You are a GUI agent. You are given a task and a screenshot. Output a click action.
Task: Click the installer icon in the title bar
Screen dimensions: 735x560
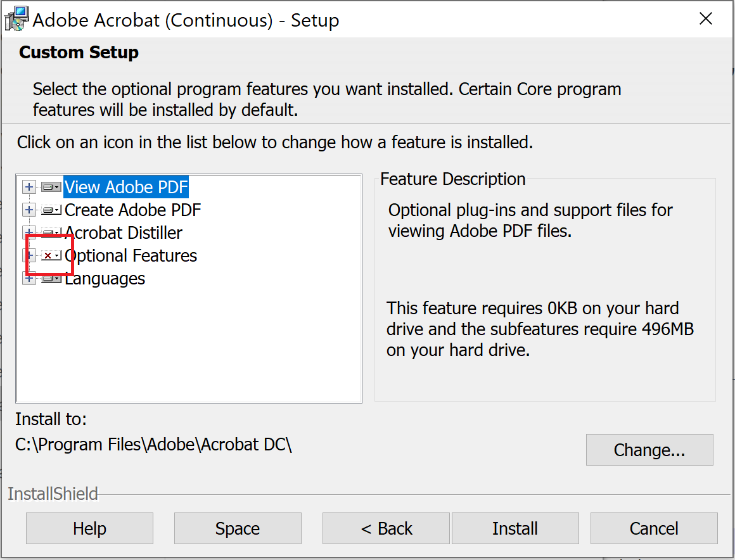click(15, 18)
